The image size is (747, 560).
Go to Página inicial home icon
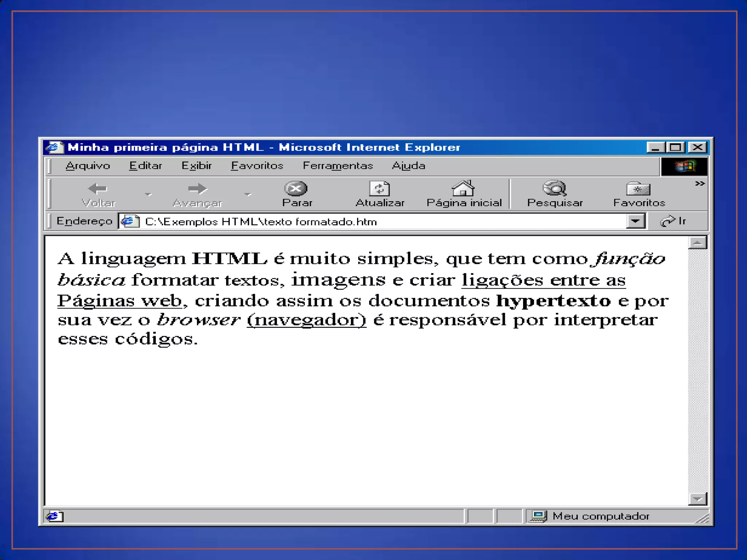click(x=463, y=188)
